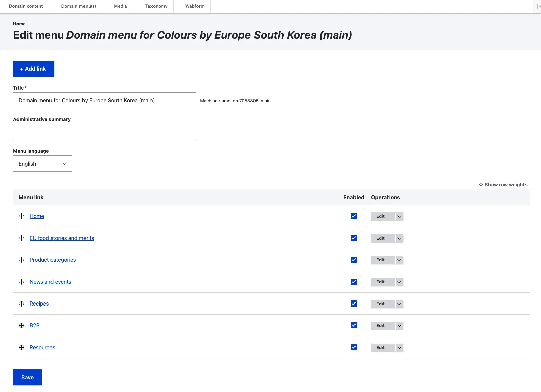Expand the B2B row operations dropdown arrow
Image resolution: width=541 pixels, height=392 pixels.
click(x=399, y=326)
